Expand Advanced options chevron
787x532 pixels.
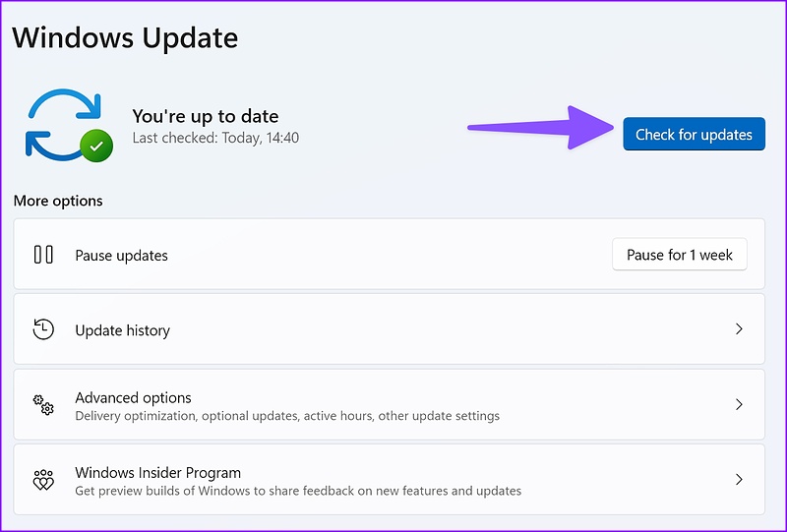point(739,404)
